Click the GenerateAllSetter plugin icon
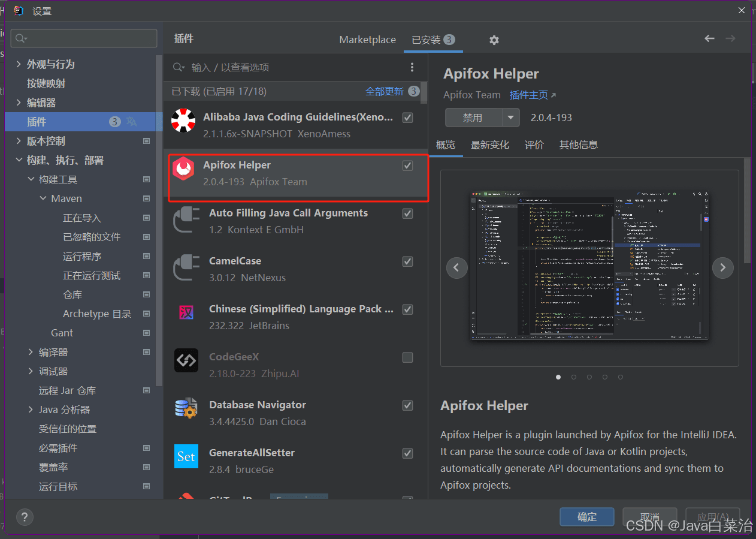The height and width of the screenshot is (539, 756). (x=186, y=456)
